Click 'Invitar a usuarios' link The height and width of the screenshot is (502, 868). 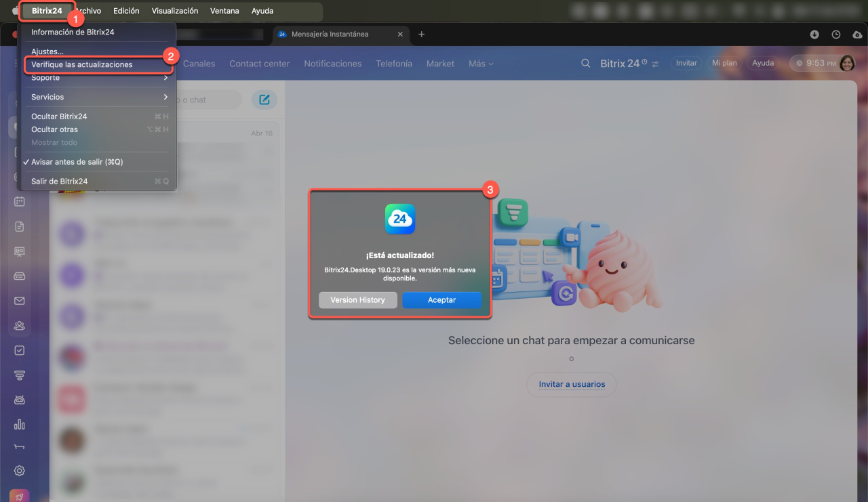tap(572, 384)
